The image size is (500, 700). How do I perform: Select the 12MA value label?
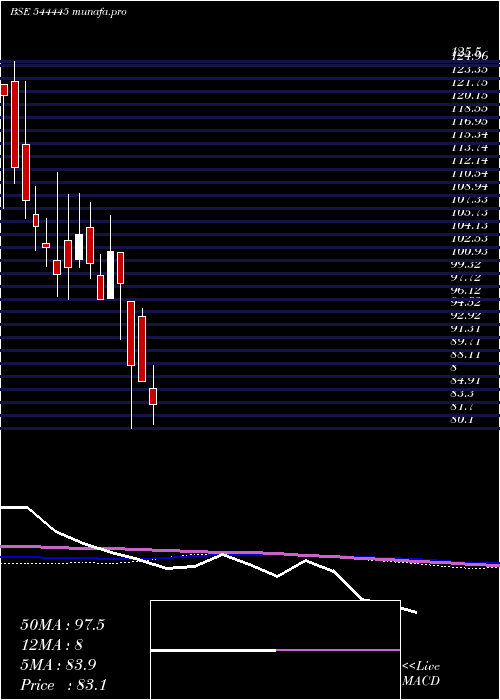point(51,645)
